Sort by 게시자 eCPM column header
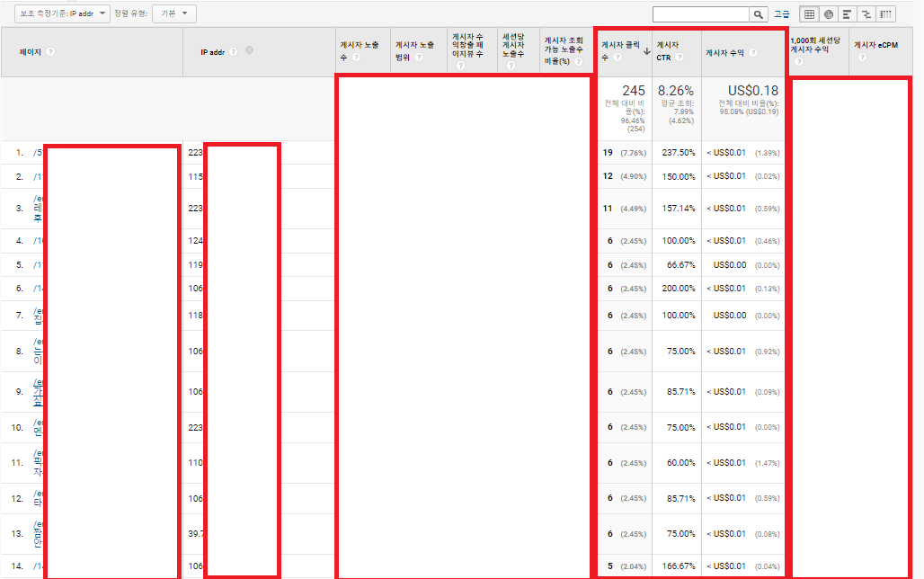Screen dimensions: 924x579 point(875,45)
